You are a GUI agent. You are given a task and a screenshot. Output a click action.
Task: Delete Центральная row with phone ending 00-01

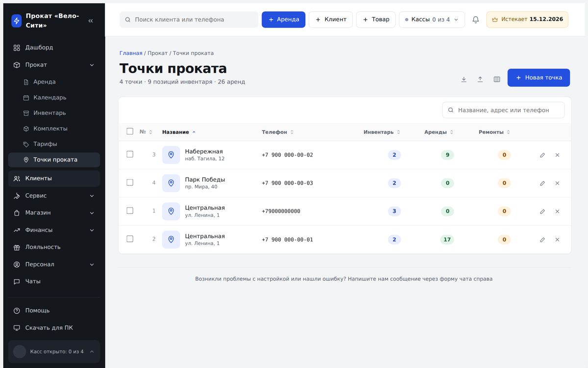click(557, 239)
